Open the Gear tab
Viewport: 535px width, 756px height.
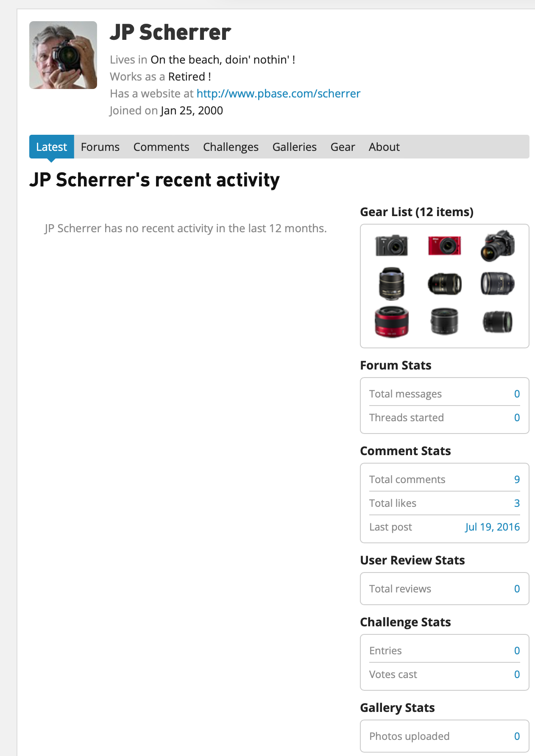pos(343,147)
